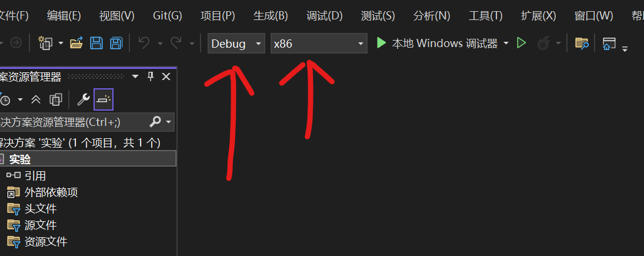Select the 源文件 folder in the tree
The height and width of the screenshot is (256, 644).
41,225
